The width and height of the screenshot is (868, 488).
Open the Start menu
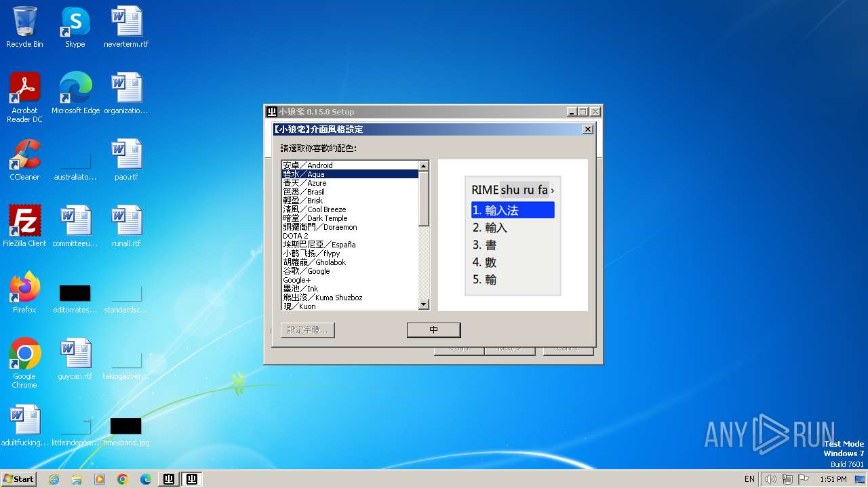coord(18,479)
